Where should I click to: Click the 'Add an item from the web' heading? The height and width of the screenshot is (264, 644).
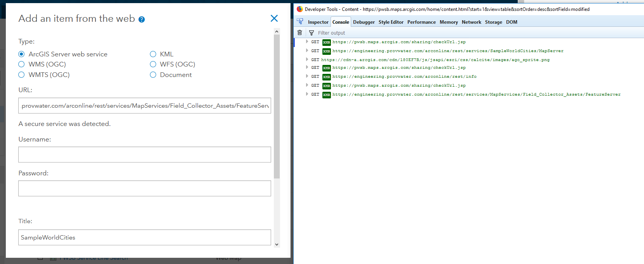pos(77,18)
